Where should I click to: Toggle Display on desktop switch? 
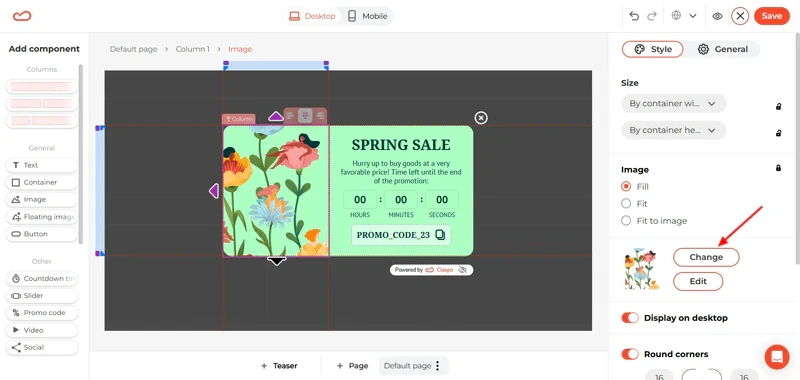pyautogui.click(x=630, y=318)
